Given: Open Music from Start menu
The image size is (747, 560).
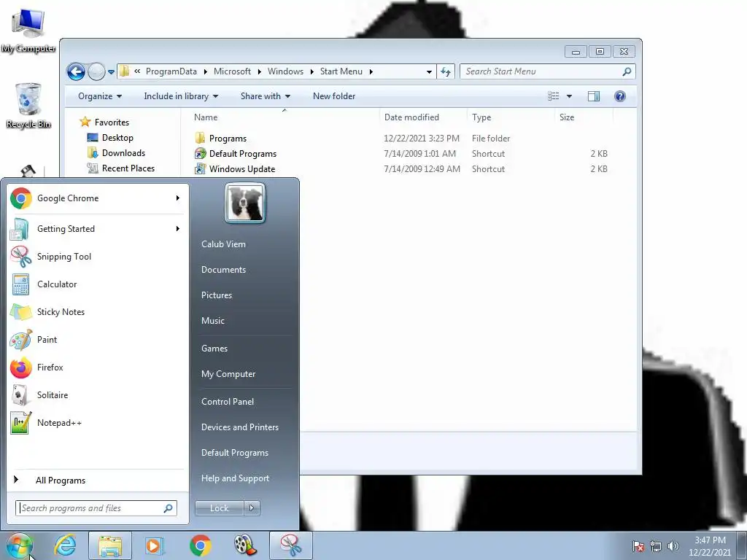Looking at the screenshot, I should click(212, 321).
